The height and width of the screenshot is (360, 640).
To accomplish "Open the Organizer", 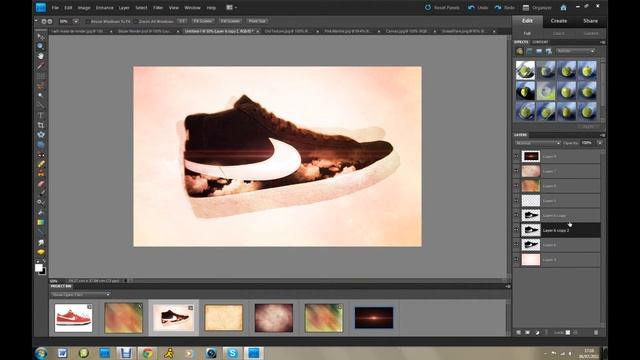I will (537, 8).
